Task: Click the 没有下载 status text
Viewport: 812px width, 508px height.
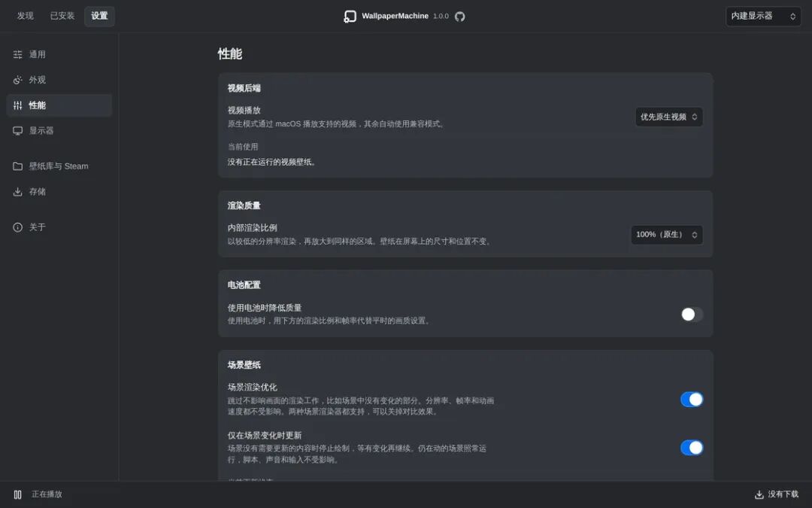Action: [x=783, y=494]
